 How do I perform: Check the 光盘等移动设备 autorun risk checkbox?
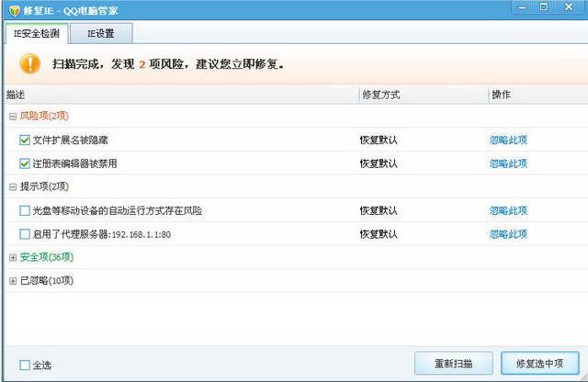point(25,210)
